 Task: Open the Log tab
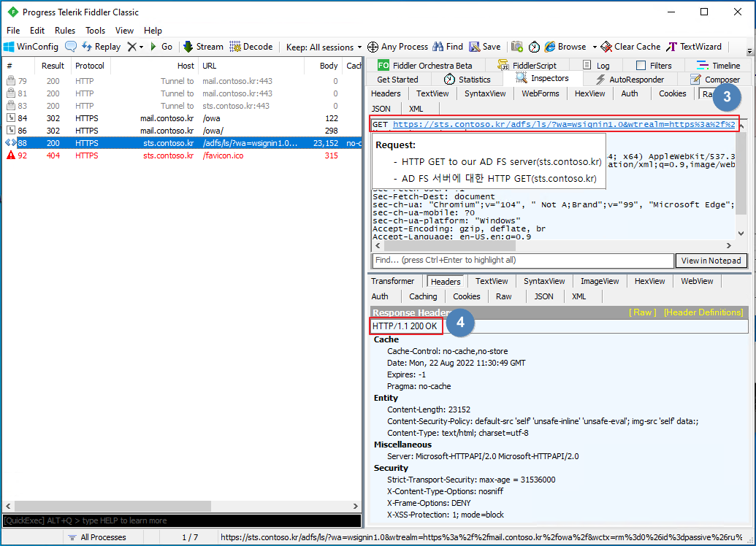point(597,66)
